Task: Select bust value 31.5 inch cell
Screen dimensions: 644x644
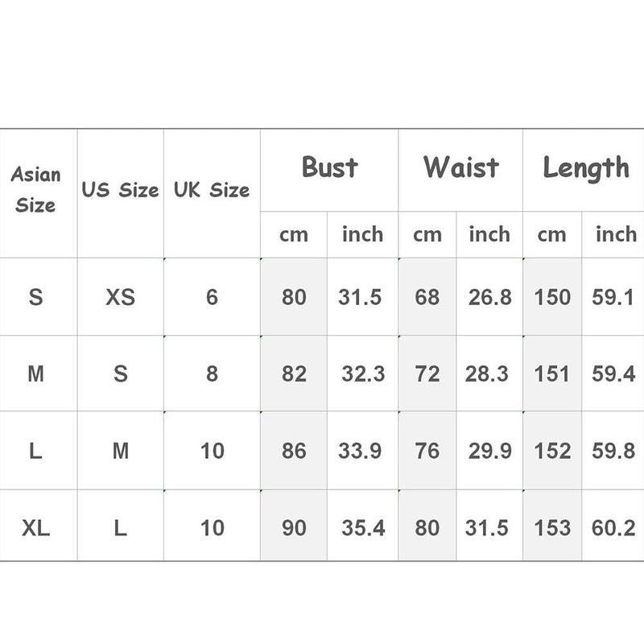Action: tap(363, 297)
